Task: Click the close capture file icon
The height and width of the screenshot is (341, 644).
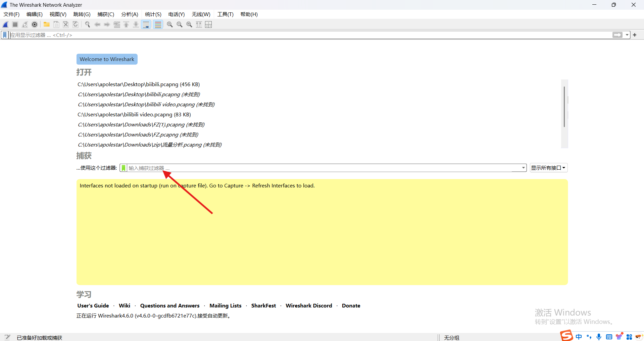Action: (x=66, y=24)
